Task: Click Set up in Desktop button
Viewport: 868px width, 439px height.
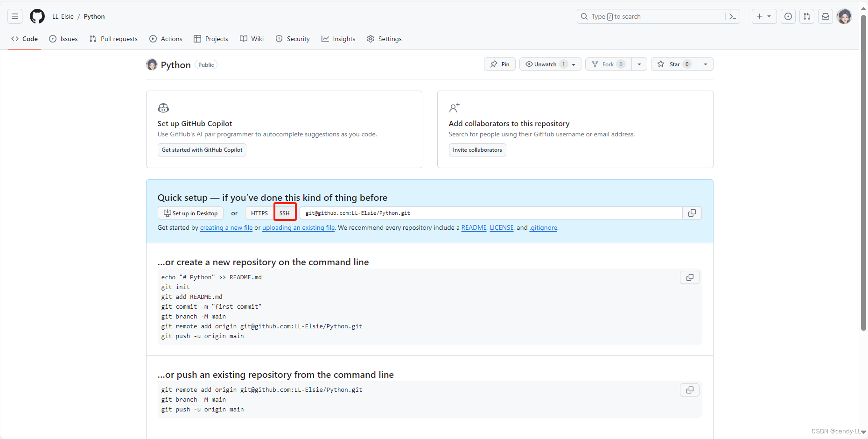Action: click(190, 213)
